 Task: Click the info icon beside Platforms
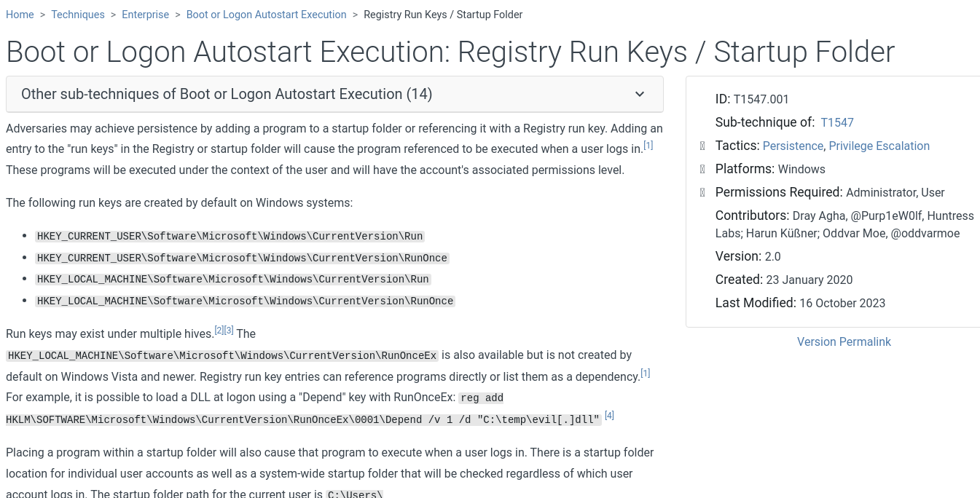click(702, 169)
